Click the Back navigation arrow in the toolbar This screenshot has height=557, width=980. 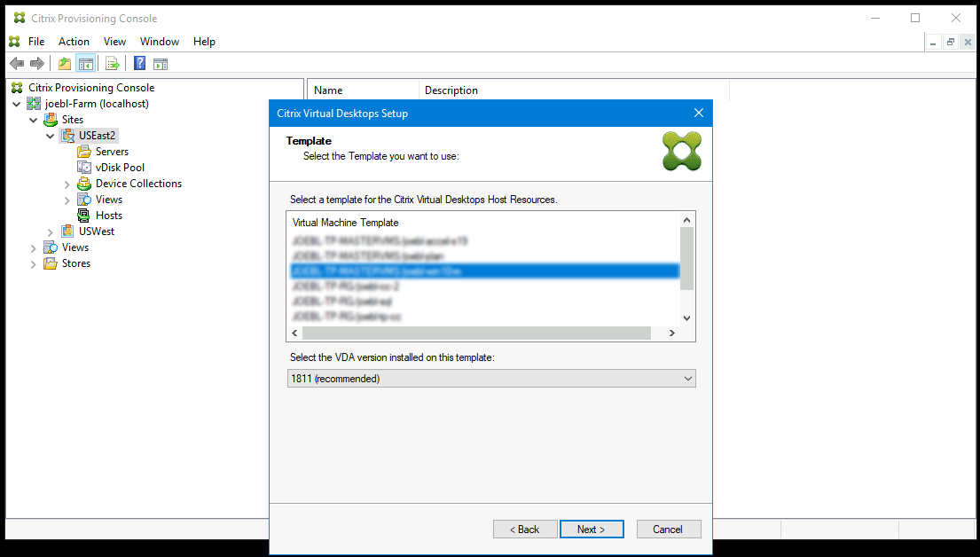tap(16, 63)
